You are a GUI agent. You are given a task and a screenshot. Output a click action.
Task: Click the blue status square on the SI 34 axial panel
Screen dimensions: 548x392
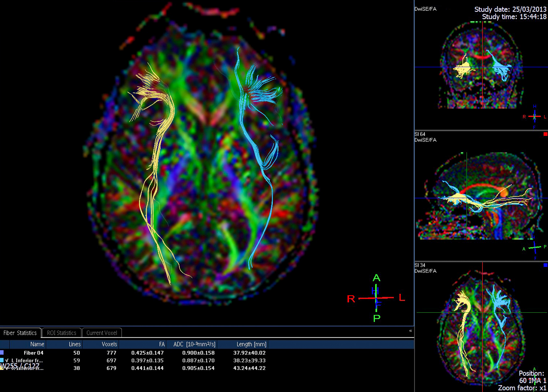point(545,266)
